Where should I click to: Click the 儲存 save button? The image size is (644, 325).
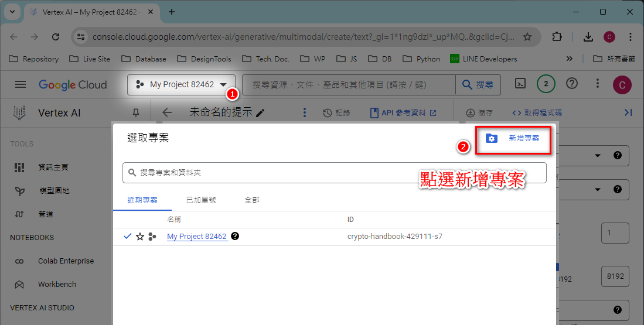point(479,113)
